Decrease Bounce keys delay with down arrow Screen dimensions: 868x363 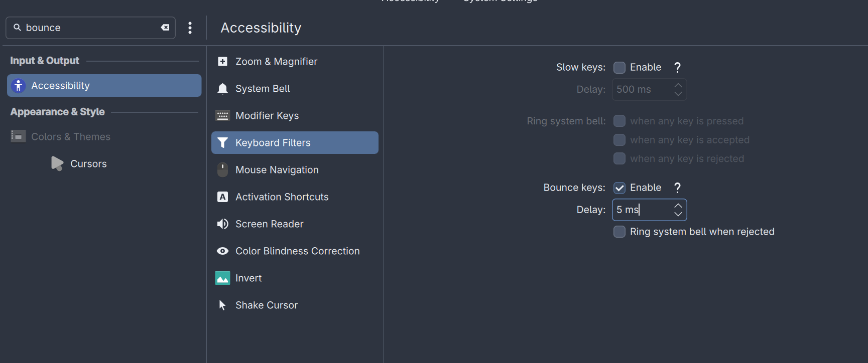pos(678,214)
